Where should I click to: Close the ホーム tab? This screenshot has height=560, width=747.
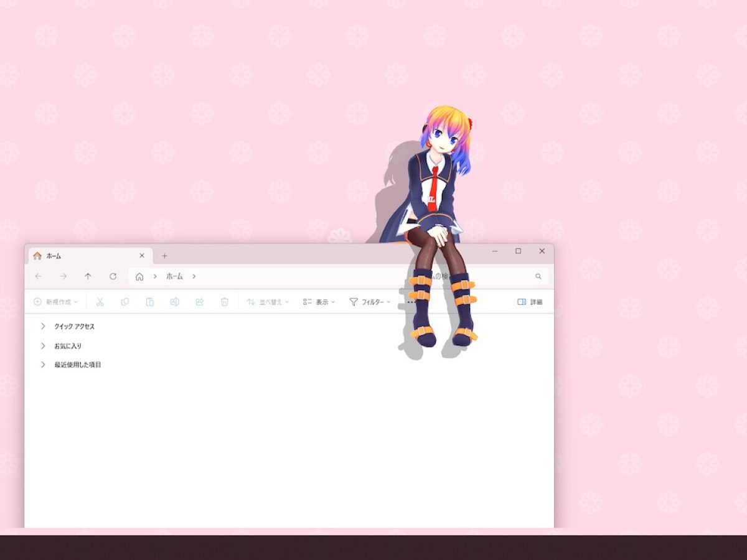[141, 256]
